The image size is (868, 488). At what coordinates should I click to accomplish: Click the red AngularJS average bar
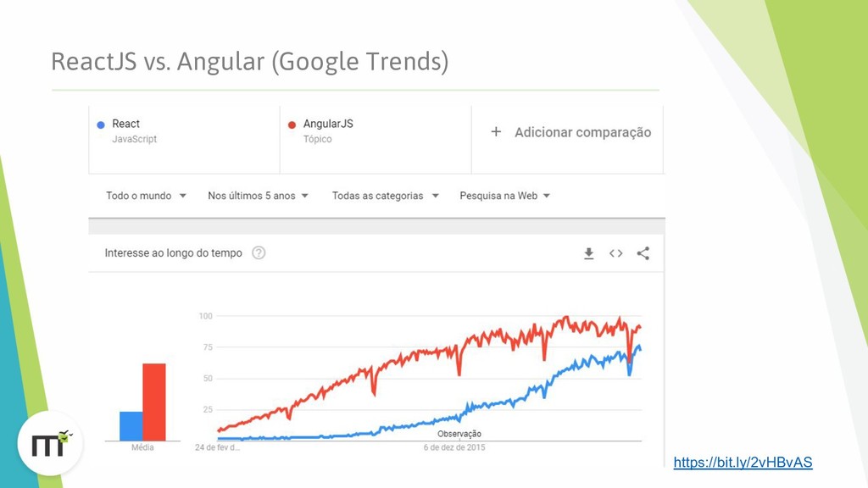(x=154, y=402)
